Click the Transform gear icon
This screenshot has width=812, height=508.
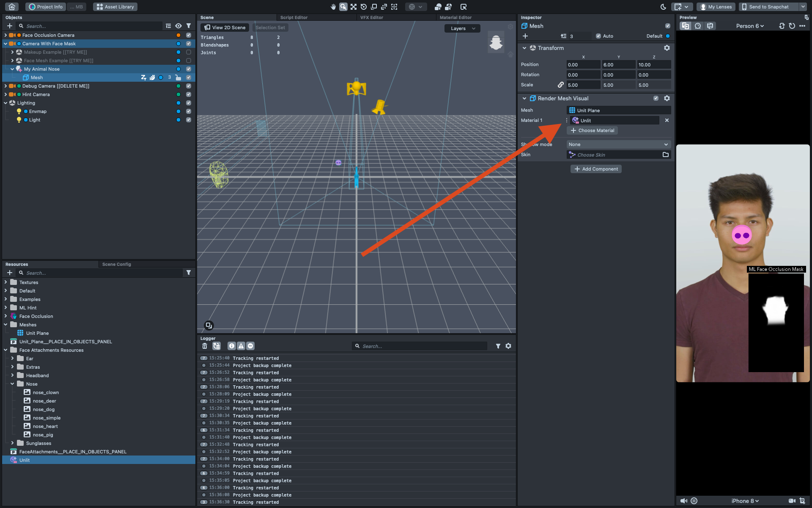click(x=667, y=48)
